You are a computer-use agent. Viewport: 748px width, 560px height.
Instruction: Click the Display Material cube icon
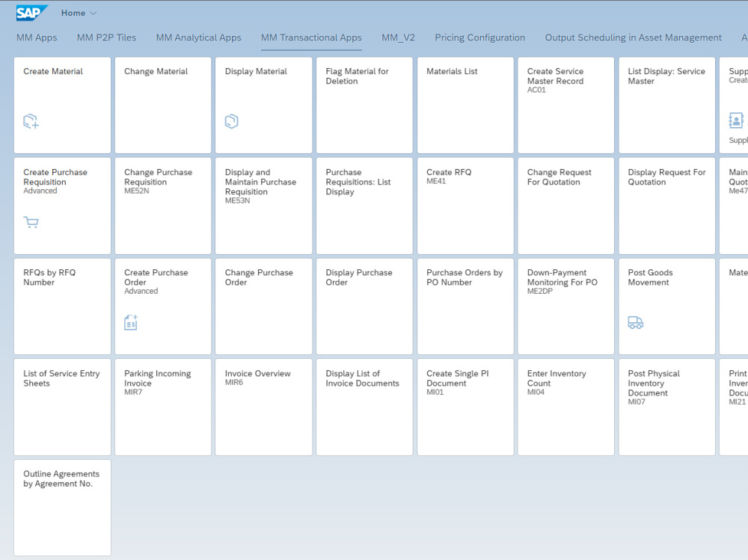[231, 121]
